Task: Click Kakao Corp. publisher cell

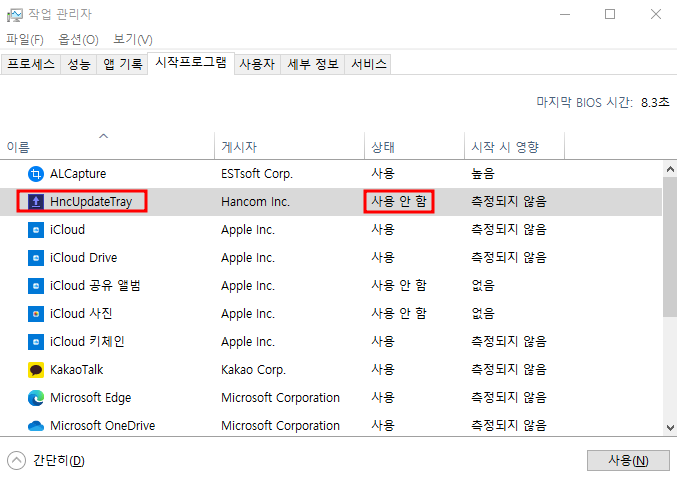Action: point(253,370)
